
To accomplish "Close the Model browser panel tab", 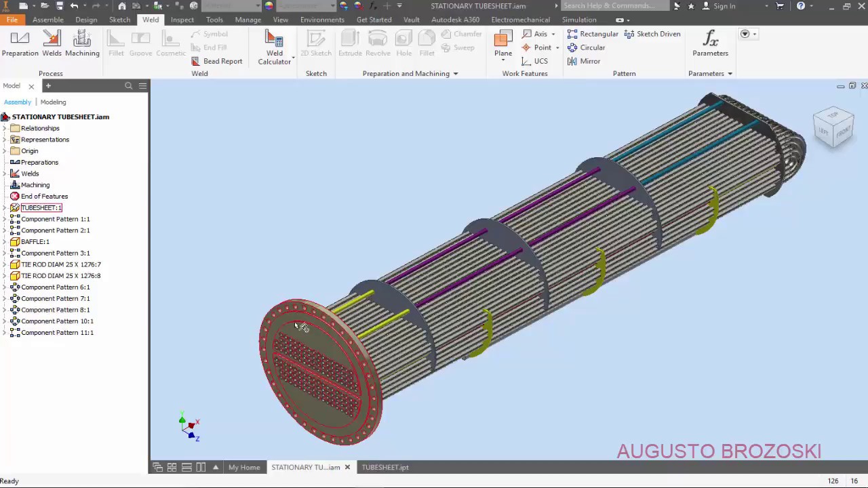I will [31, 86].
